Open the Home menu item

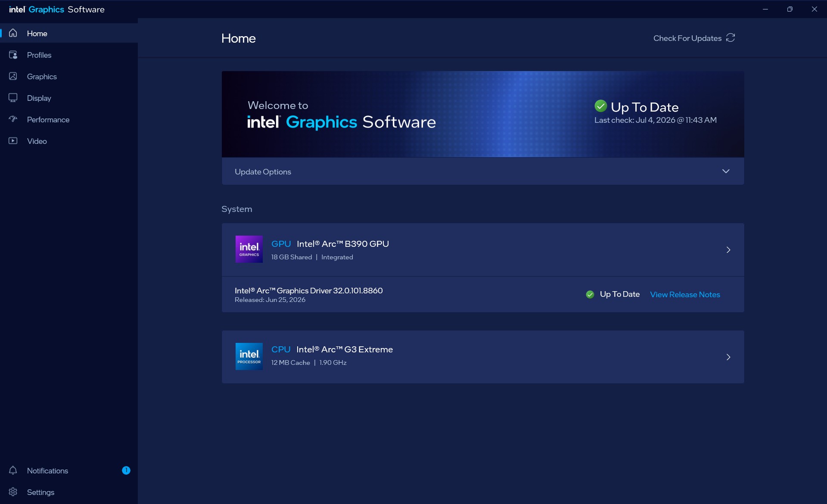point(69,33)
